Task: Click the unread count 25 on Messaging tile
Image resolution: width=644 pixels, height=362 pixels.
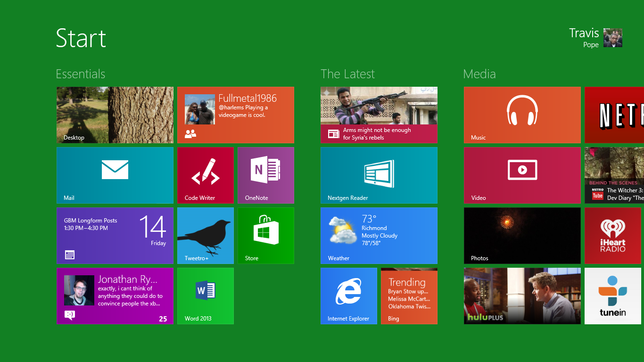Action: (x=163, y=319)
